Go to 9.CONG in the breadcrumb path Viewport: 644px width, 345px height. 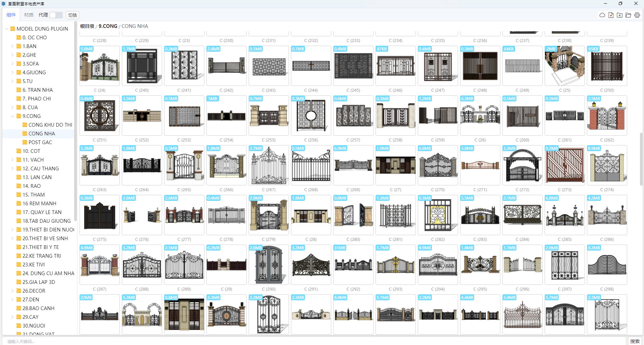click(x=108, y=26)
